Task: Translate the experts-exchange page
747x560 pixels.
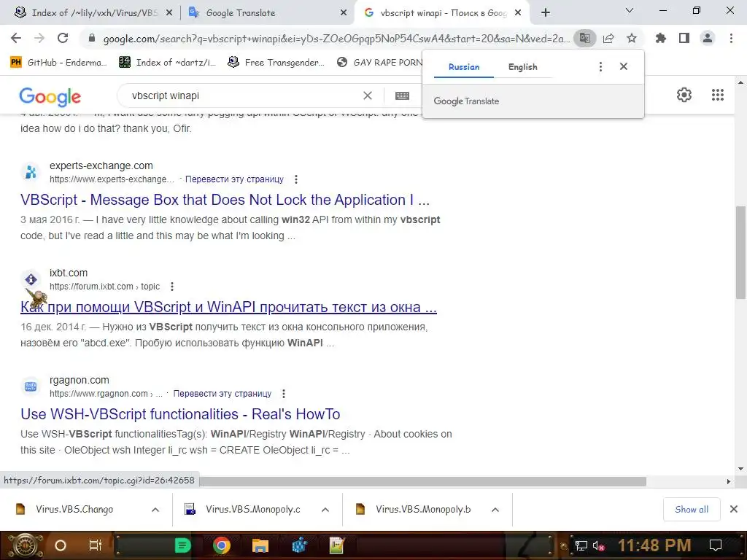Action: (x=234, y=179)
